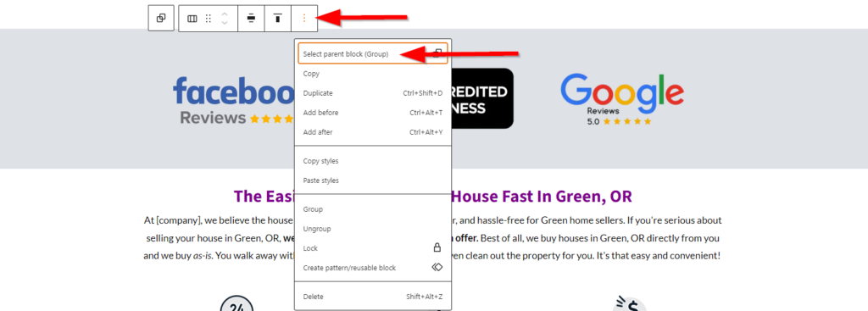The image size is (868, 311).
Task: Click the select parent block icon button
Action: coord(161,19)
